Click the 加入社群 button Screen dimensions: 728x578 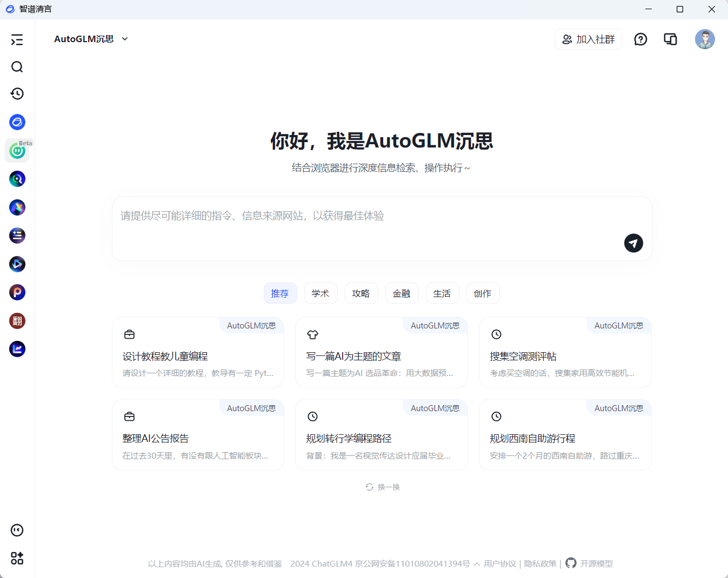tap(588, 39)
